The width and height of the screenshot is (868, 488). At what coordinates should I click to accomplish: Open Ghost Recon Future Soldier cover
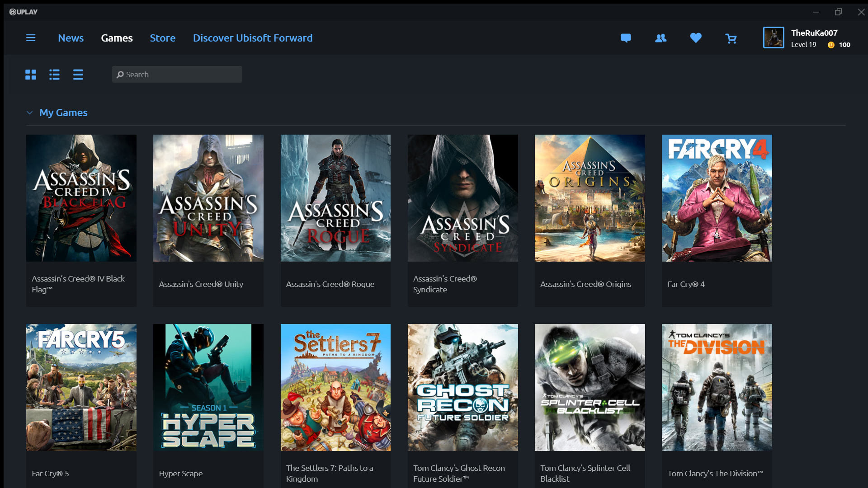point(463,387)
